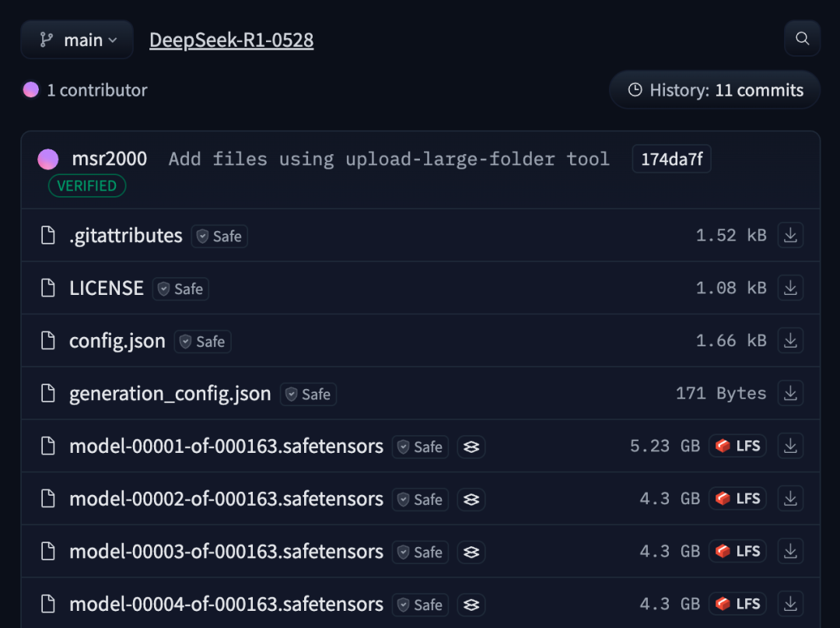Click the file icon beside LICENSE
The image size is (840, 628).
(48, 288)
